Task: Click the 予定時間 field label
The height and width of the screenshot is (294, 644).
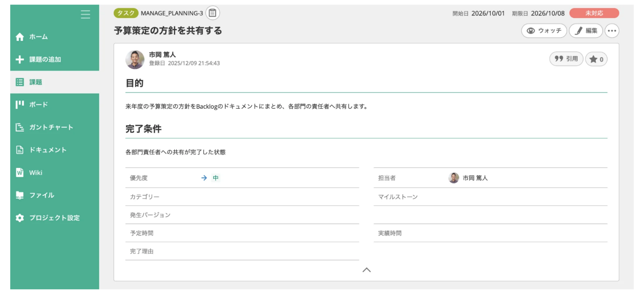Action: (x=142, y=233)
